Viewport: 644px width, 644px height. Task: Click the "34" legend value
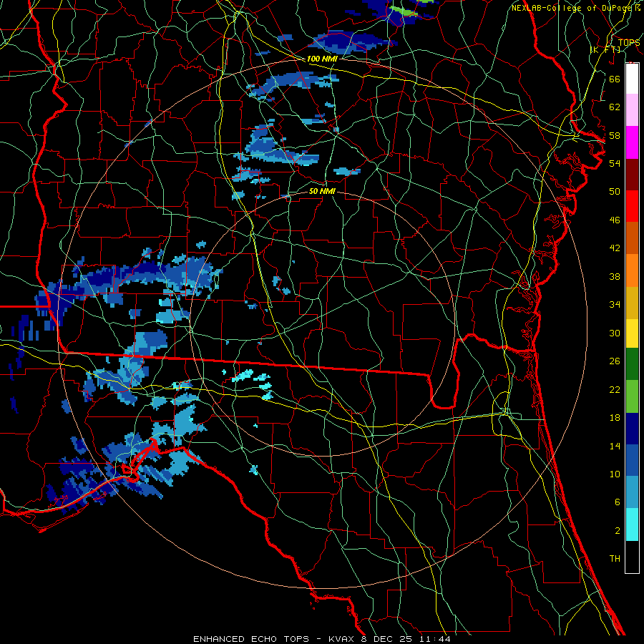[x=615, y=304]
